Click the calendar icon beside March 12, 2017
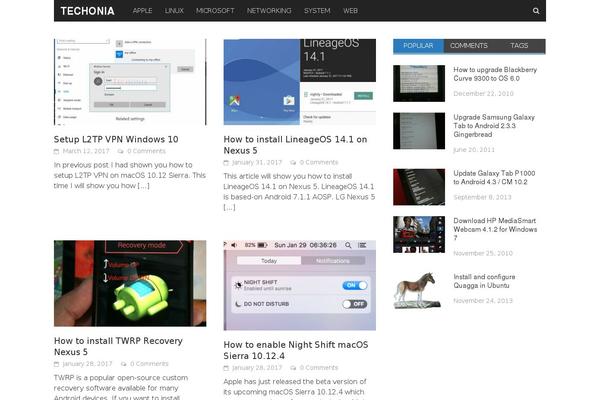Image resolution: width=600 pixels, height=400 pixels. 56,151
